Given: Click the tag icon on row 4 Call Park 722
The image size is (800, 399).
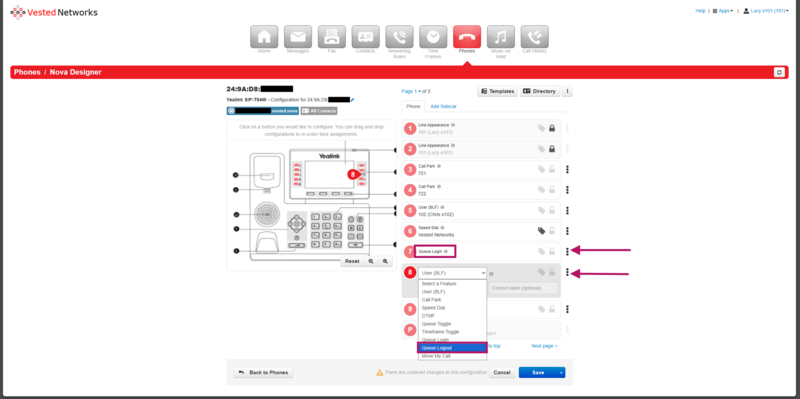Looking at the screenshot, I should point(541,190).
